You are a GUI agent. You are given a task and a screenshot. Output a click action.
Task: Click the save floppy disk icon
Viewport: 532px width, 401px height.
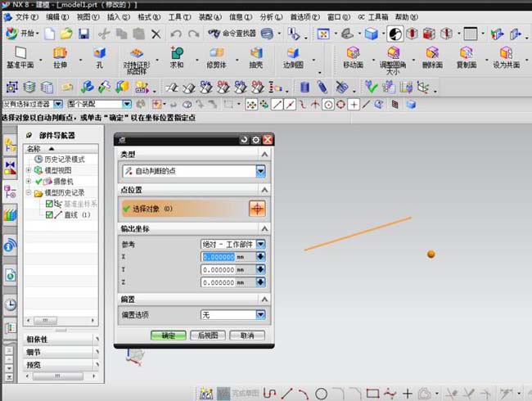point(83,34)
